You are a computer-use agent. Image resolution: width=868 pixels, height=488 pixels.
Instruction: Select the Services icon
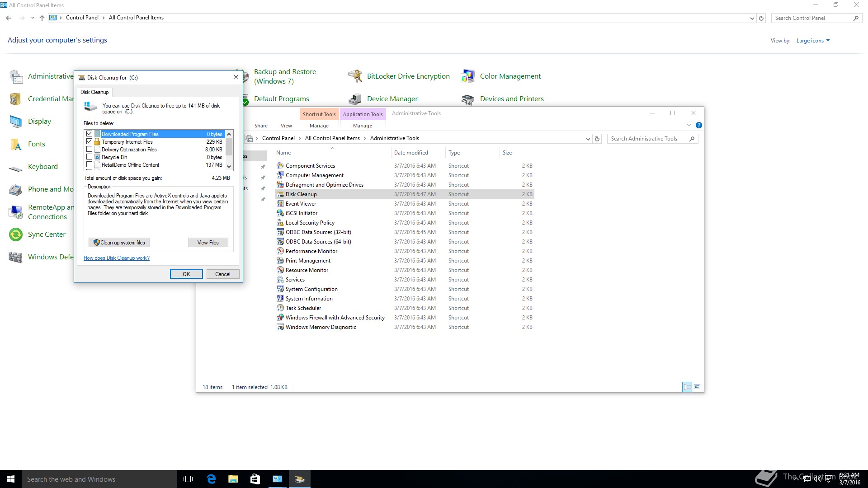click(280, 280)
